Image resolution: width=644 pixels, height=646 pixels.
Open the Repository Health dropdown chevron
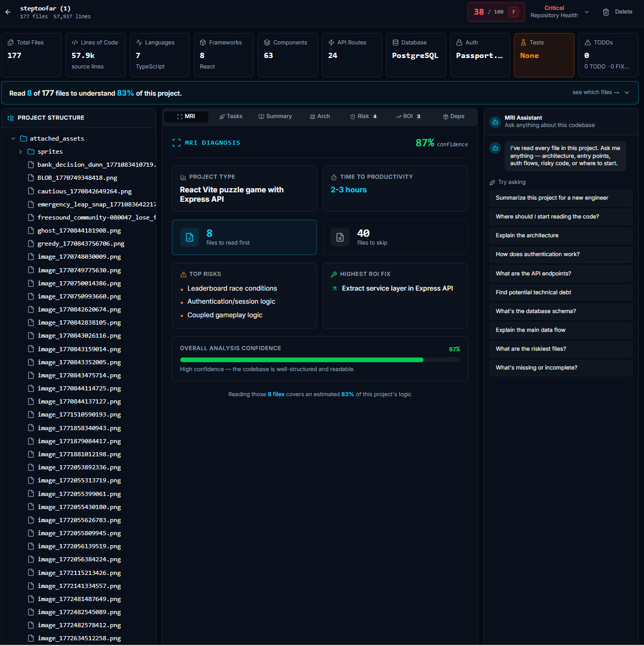point(587,12)
